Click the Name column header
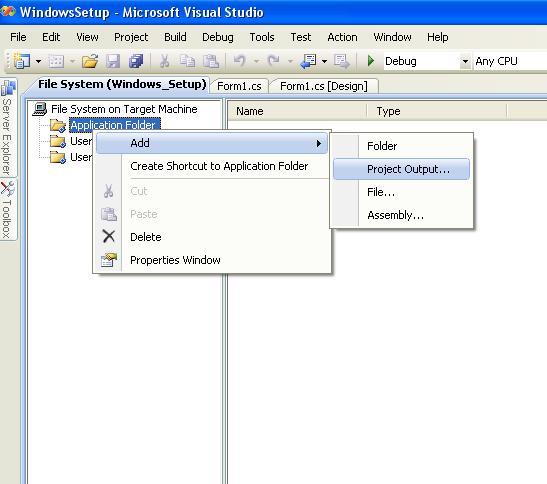This screenshot has width=547, height=484. [x=297, y=111]
